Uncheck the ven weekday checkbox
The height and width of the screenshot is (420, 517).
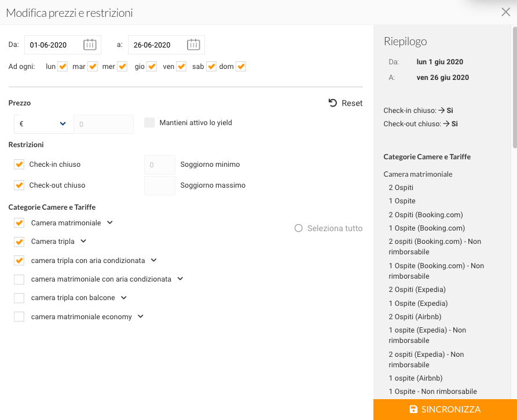pyautogui.click(x=181, y=66)
